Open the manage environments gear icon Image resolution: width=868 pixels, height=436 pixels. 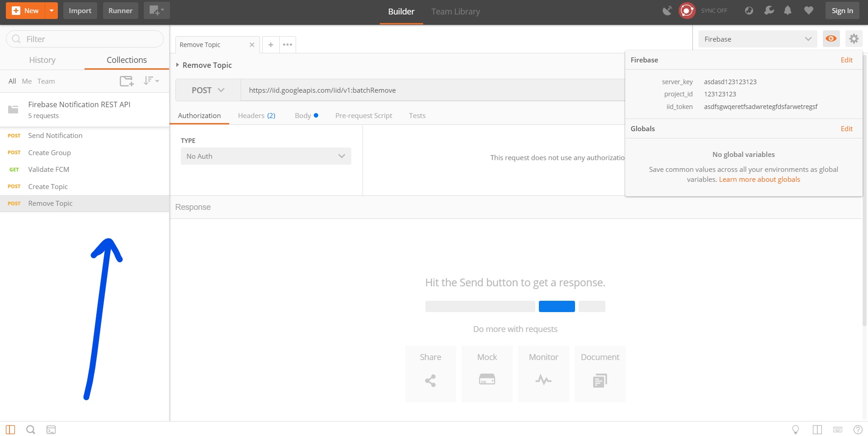(854, 39)
